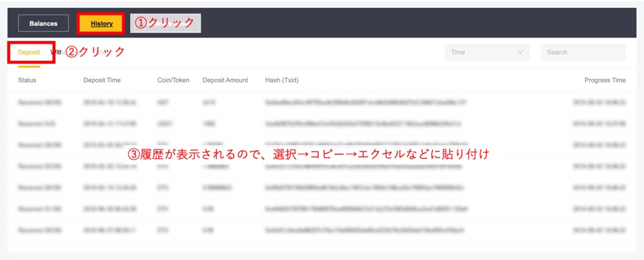The height and width of the screenshot is (260, 644).
Task: Click the Status column header
Action: click(x=27, y=80)
